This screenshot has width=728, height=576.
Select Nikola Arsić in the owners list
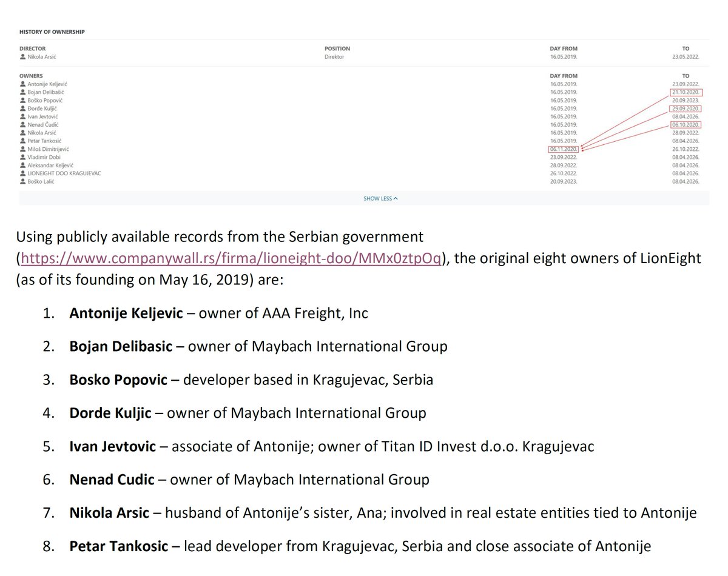click(42, 132)
